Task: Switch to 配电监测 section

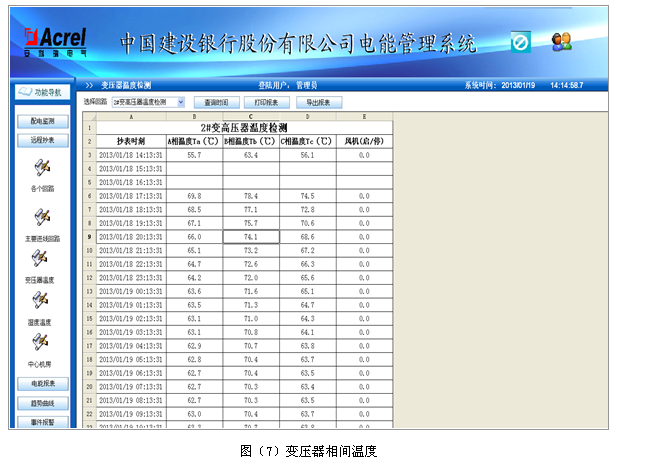Action: (43, 121)
